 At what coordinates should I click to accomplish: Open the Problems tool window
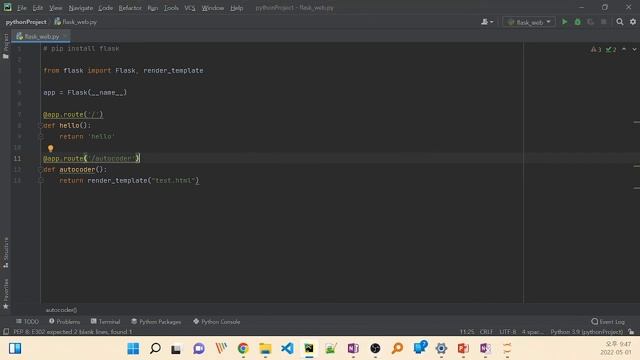coord(64,322)
